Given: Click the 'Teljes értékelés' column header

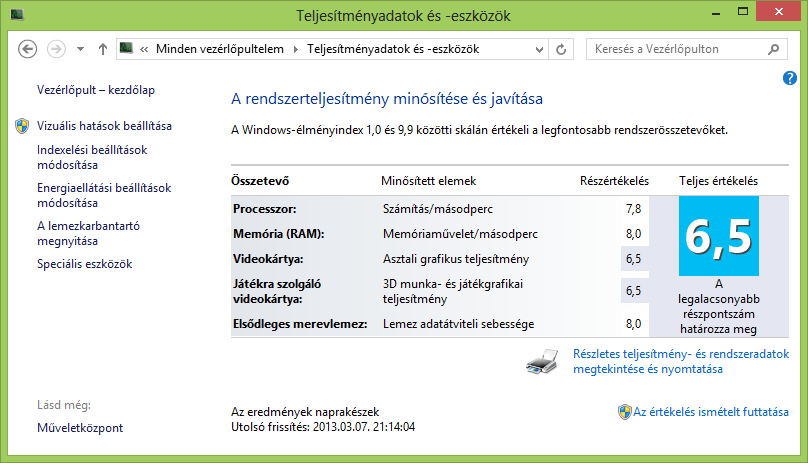Looking at the screenshot, I should [718, 181].
